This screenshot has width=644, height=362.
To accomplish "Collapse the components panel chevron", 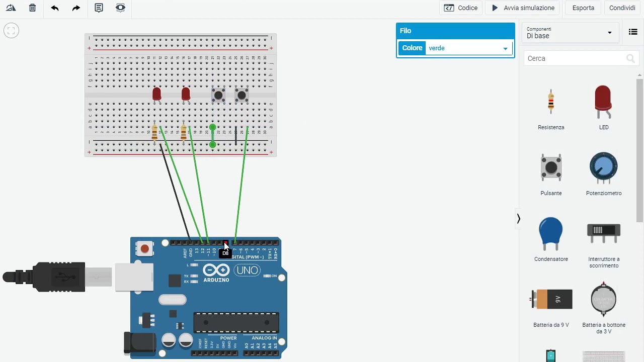I will [x=518, y=219].
